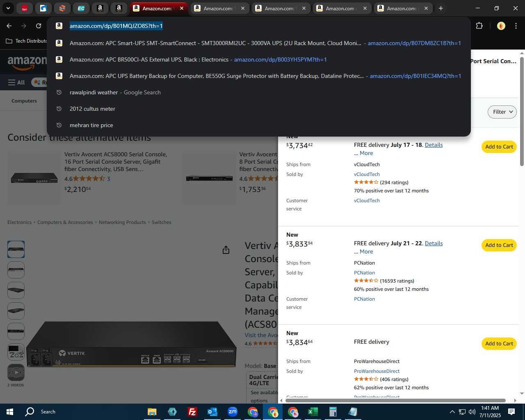Switch to the last Amazon.com tab

coord(402,8)
